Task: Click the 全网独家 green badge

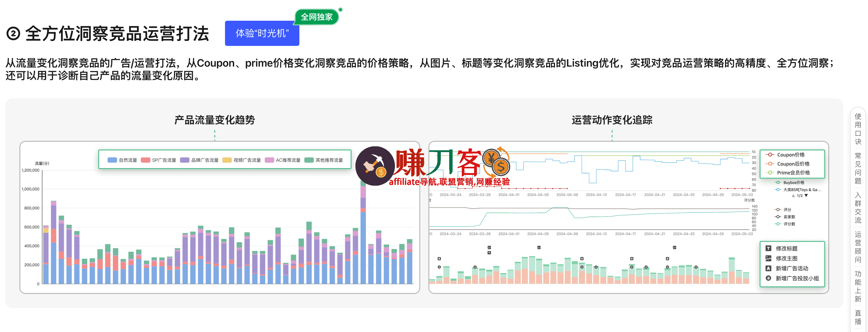Action: point(316,17)
